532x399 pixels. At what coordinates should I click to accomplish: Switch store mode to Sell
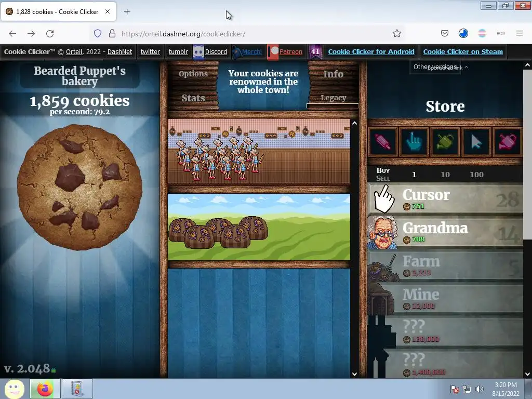click(x=383, y=179)
